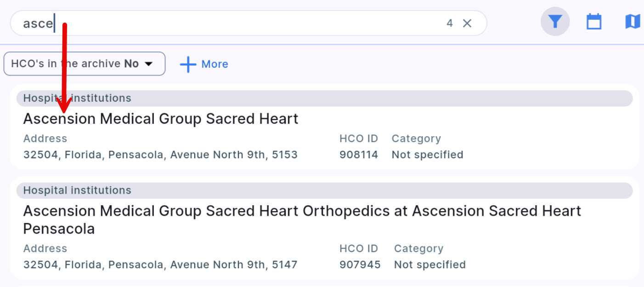Click the result count number 4
The image size is (644, 287).
(450, 23)
